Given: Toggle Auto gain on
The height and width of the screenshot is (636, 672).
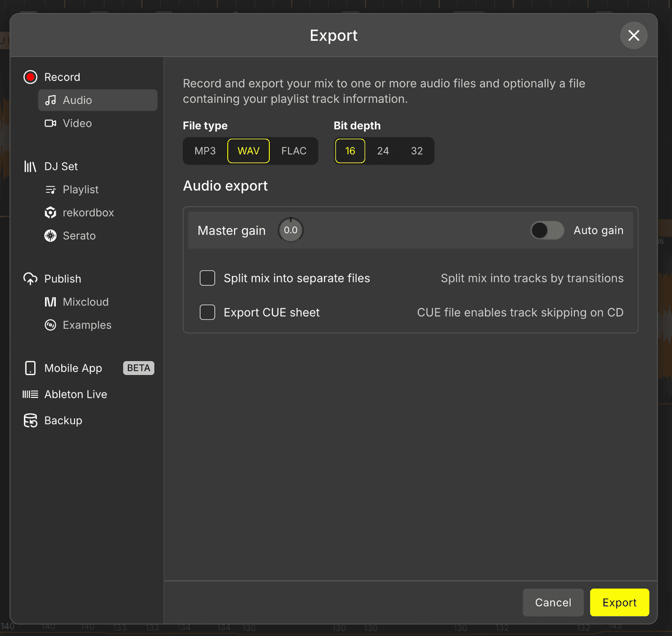Looking at the screenshot, I should click(546, 230).
